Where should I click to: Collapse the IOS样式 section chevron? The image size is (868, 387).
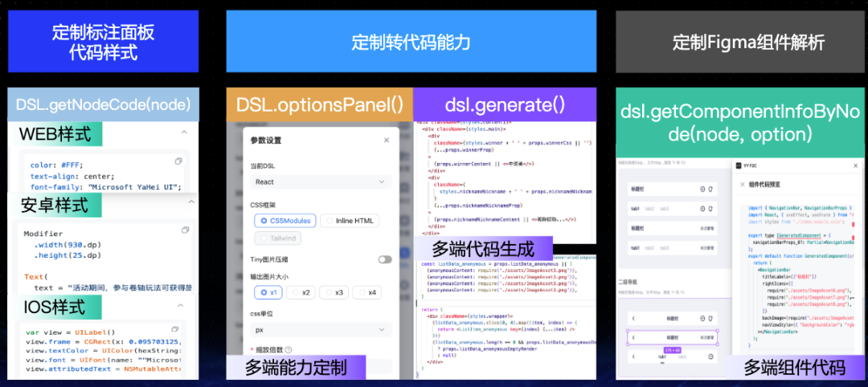pos(181,305)
